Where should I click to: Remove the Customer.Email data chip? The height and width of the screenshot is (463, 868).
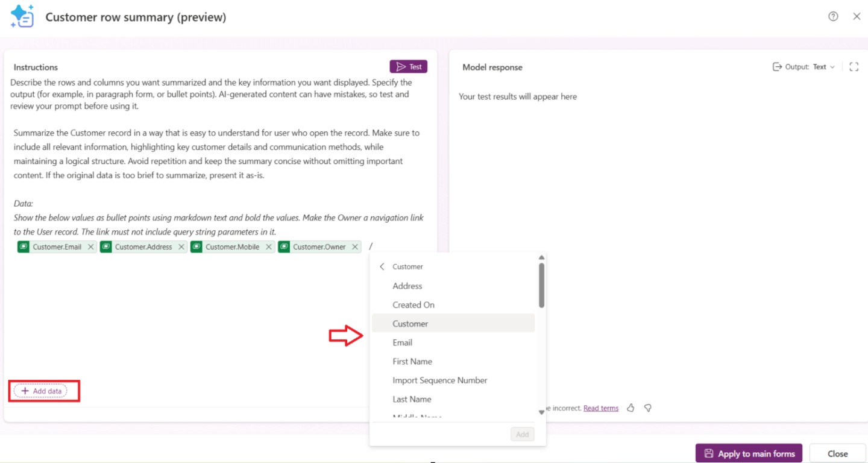90,247
